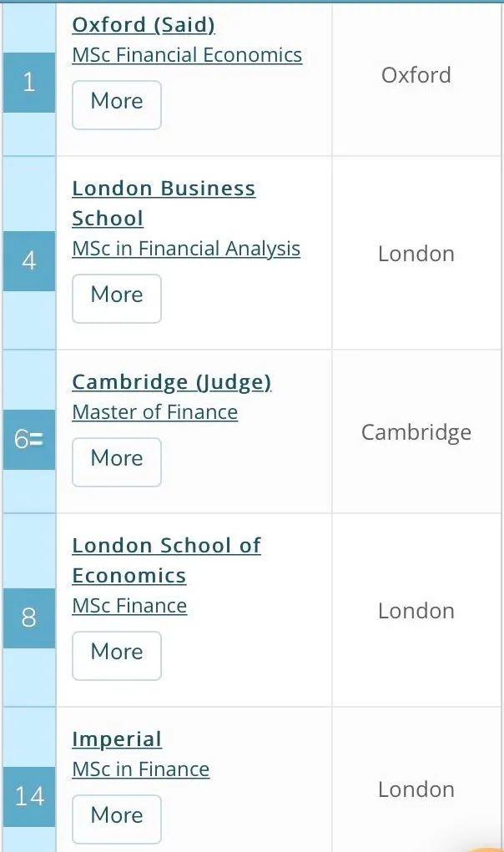Select the MSc in Financial Analysis link

pyautogui.click(x=186, y=249)
